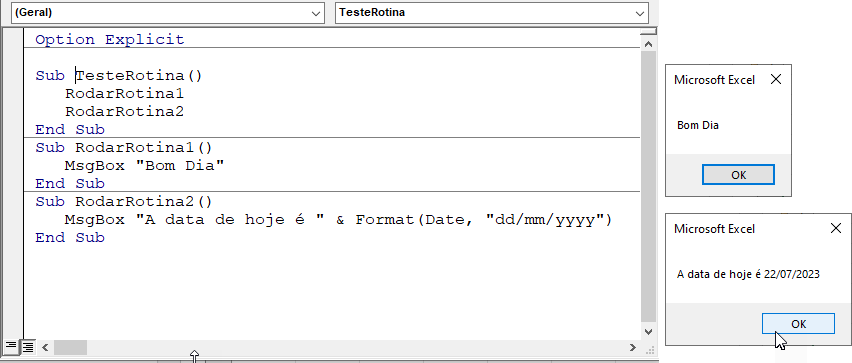Screen dimensions: 852x363
Task: Place cursor in Format(Date, "dd/mm/yyyy") expression
Action: pyautogui.click(x=484, y=220)
